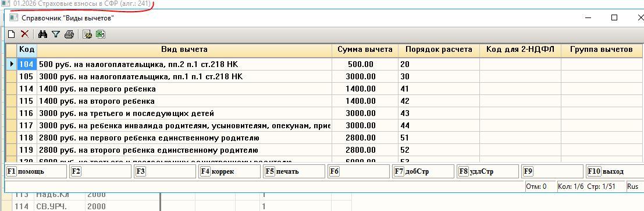The width and height of the screenshot is (644, 211).
Task: Click the Вид вычета column header
Action: pos(184,50)
